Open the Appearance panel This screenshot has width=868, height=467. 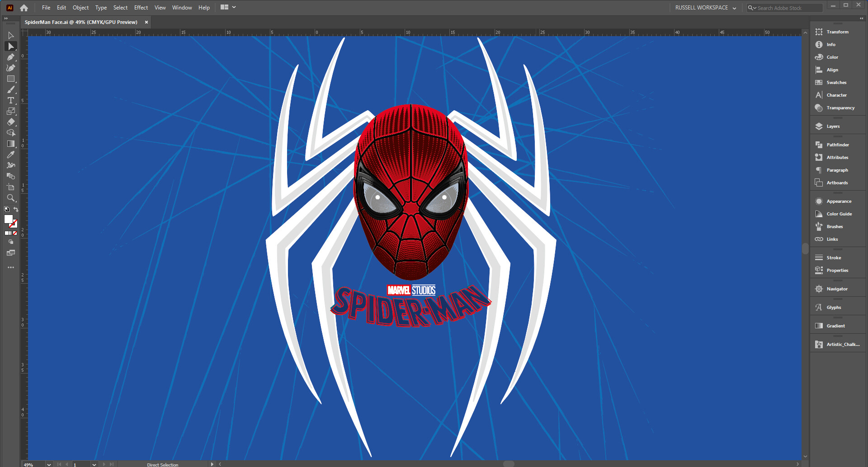[840, 201]
